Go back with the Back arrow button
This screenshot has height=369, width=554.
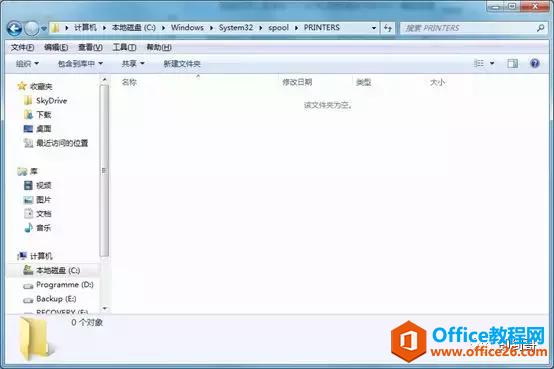click(14, 28)
